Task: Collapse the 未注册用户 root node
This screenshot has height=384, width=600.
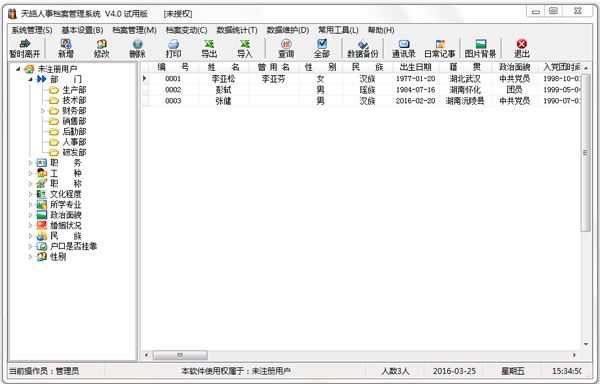Action: pos(18,69)
